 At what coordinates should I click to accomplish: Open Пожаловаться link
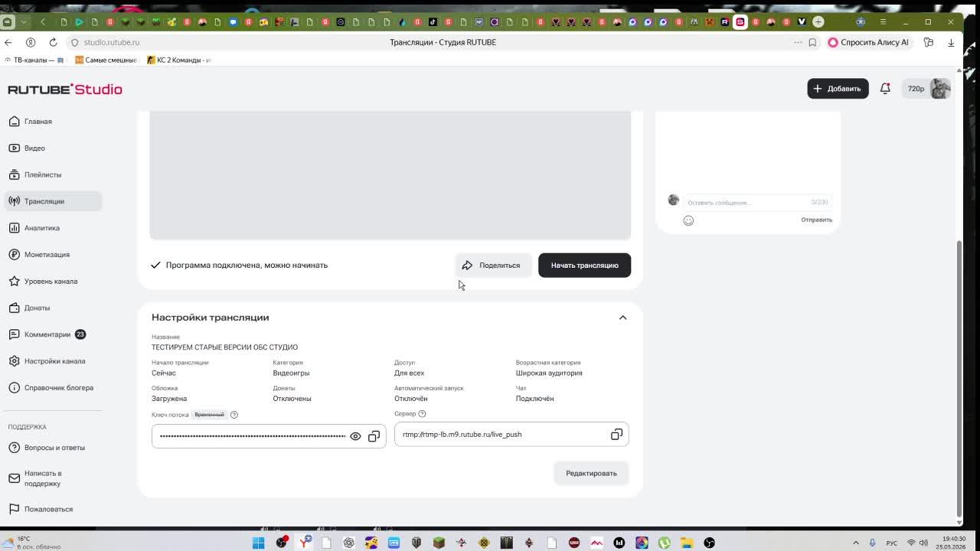coord(53,509)
